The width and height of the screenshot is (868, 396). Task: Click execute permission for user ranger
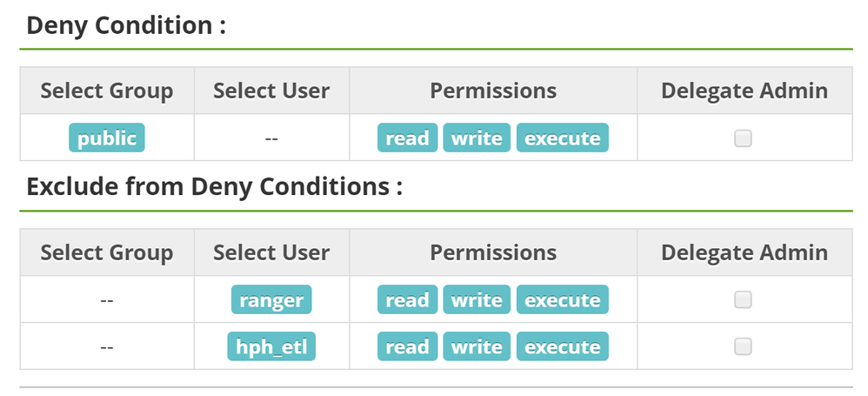(x=563, y=300)
